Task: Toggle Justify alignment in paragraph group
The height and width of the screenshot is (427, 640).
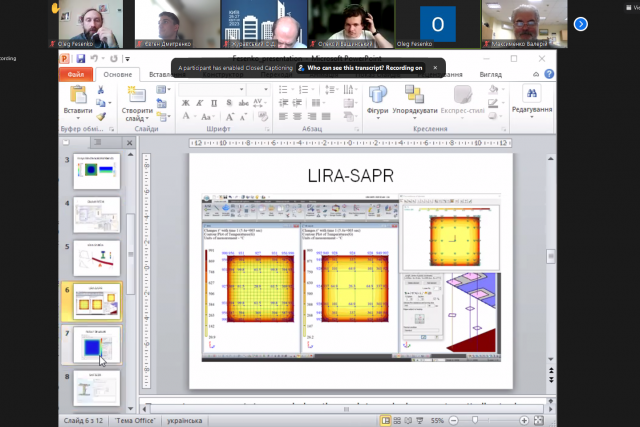Action: [x=326, y=117]
